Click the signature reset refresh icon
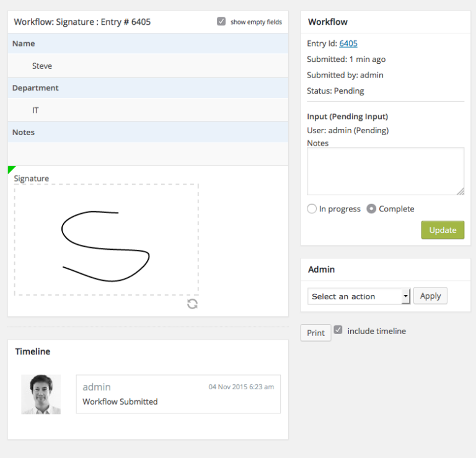476x458 pixels. tap(192, 304)
